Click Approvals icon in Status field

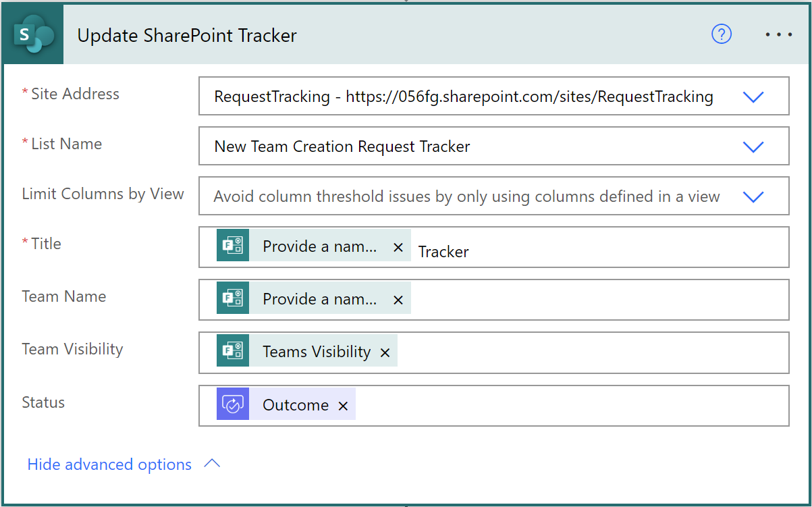coord(233,404)
